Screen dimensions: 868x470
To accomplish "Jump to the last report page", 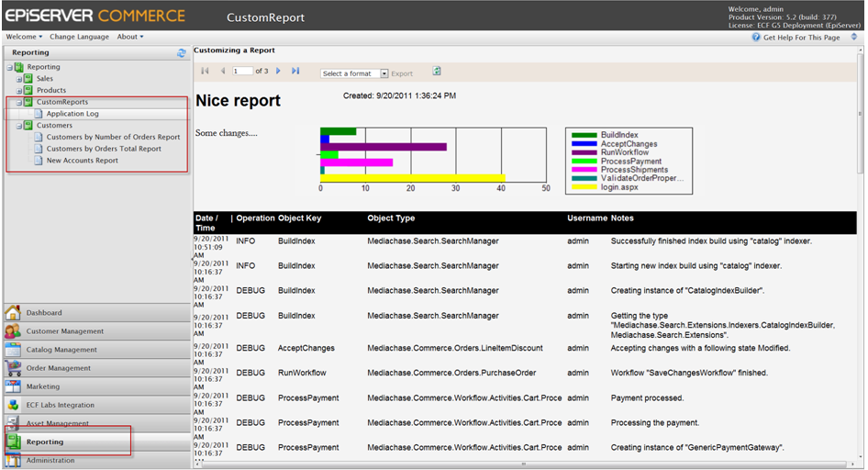I will (x=295, y=71).
